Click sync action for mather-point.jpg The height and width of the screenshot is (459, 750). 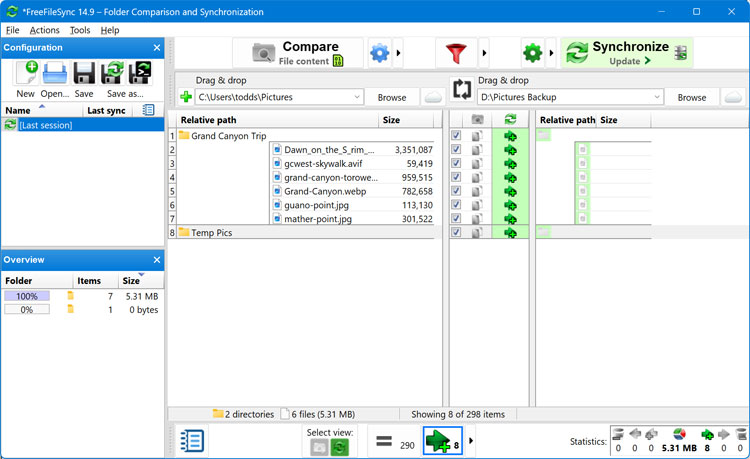click(x=510, y=219)
